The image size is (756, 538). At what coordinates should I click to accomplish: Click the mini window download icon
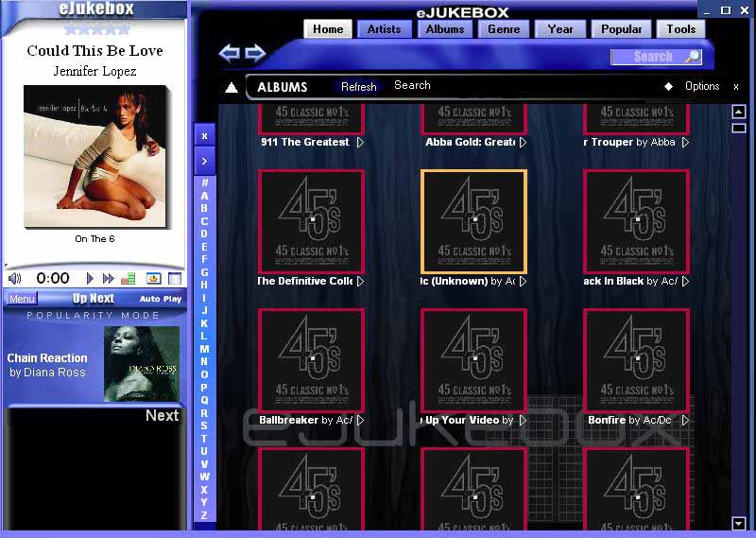pos(153,278)
